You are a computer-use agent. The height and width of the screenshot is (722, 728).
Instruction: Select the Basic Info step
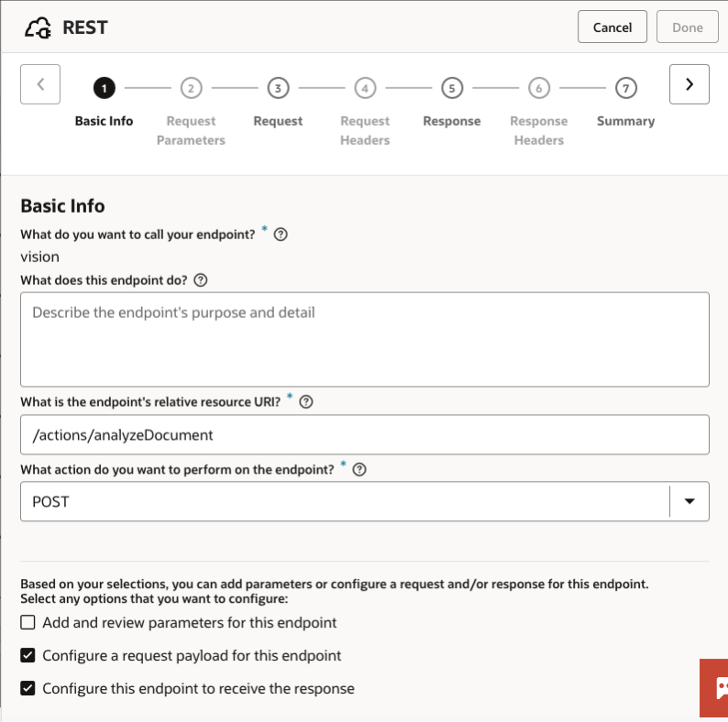click(104, 89)
